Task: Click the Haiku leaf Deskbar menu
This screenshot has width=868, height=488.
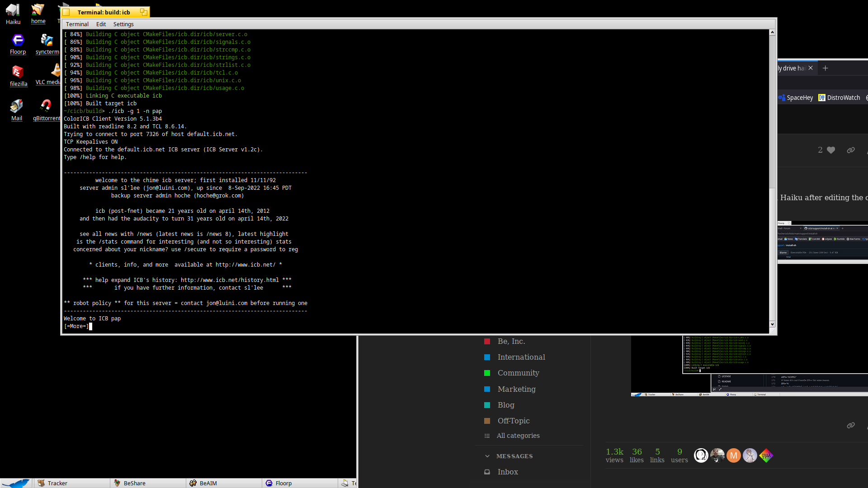Action: click(x=16, y=483)
